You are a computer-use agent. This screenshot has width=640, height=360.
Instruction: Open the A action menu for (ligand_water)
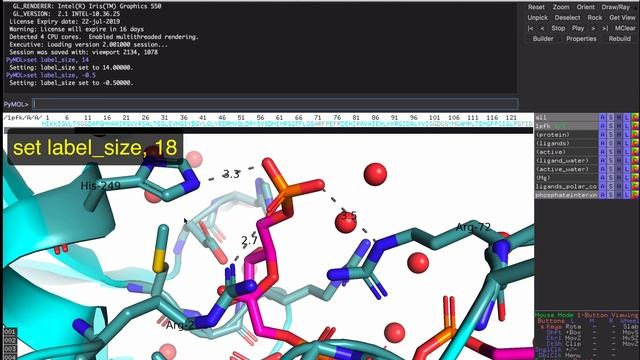602,160
